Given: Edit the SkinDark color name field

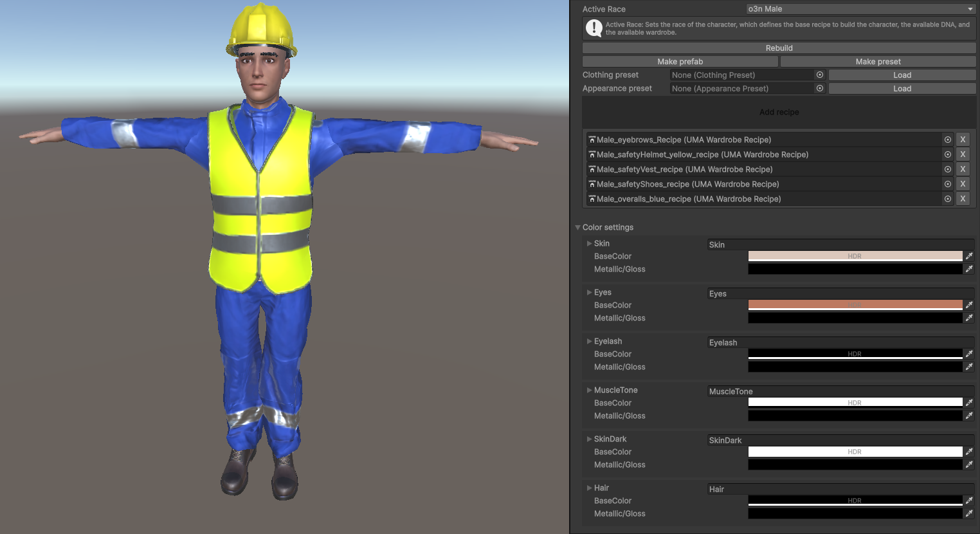Looking at the screenshot, I should click(x=840, y=440).
